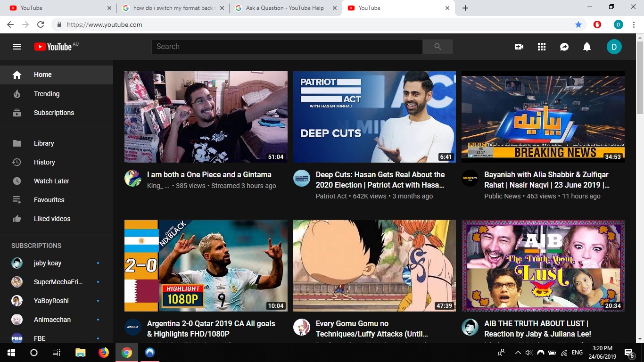Open the YouTube hamburger menu
The height and width of the screenshot is (362, 644).
coord(17,46)
